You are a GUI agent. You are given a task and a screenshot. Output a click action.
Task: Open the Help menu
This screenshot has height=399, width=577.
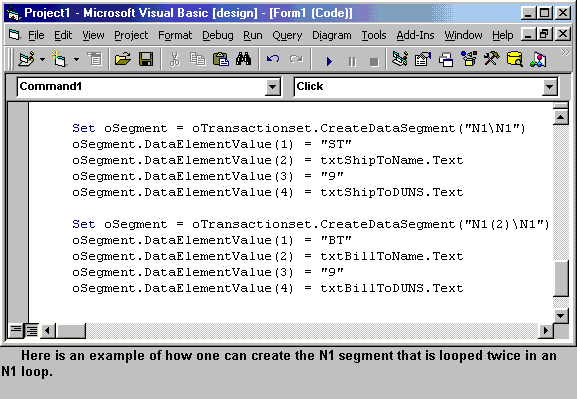point(503,35)
